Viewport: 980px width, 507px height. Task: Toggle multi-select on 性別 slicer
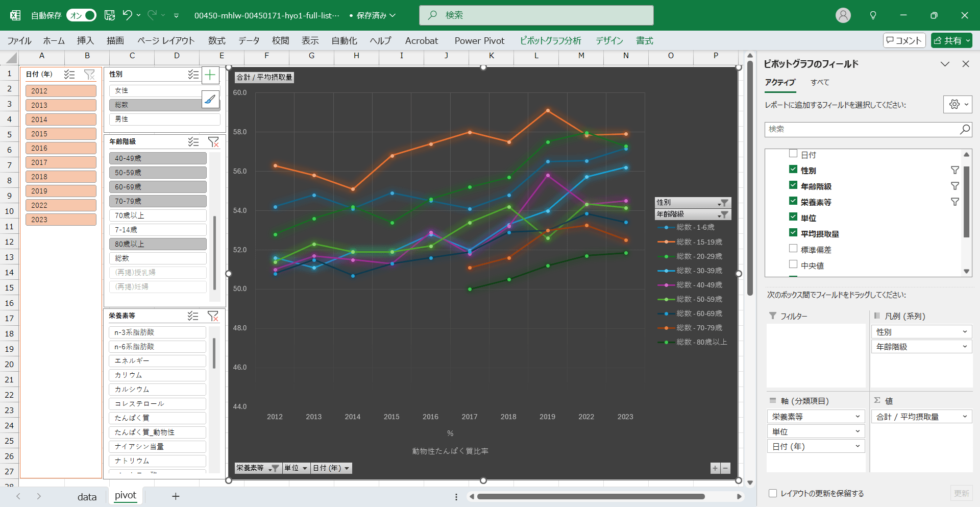coord(193,75)
